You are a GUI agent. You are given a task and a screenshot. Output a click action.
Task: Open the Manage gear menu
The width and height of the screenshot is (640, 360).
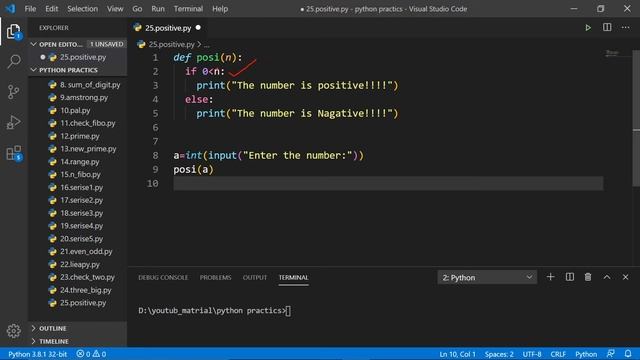[x=13, y=331]
